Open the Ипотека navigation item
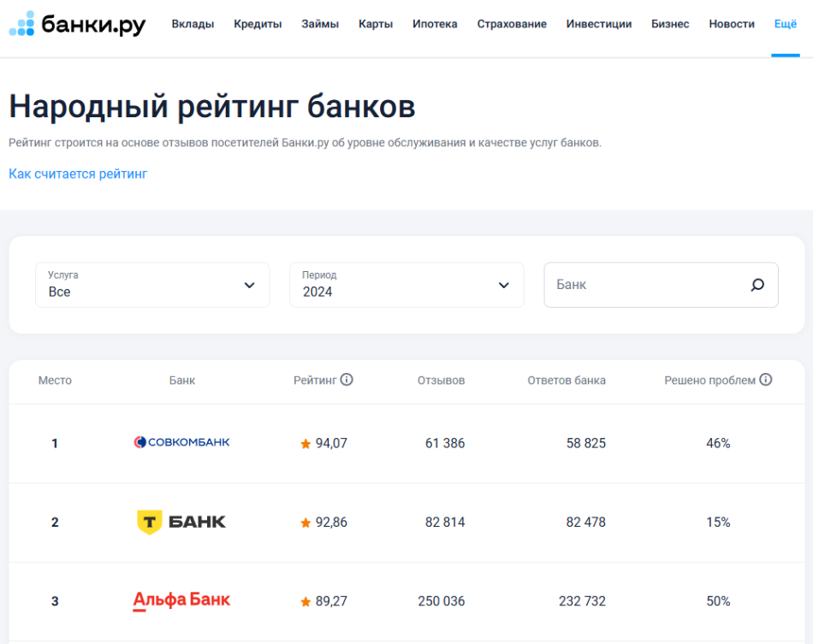Viewport: 813px width, 644px height. coord(435,24)
